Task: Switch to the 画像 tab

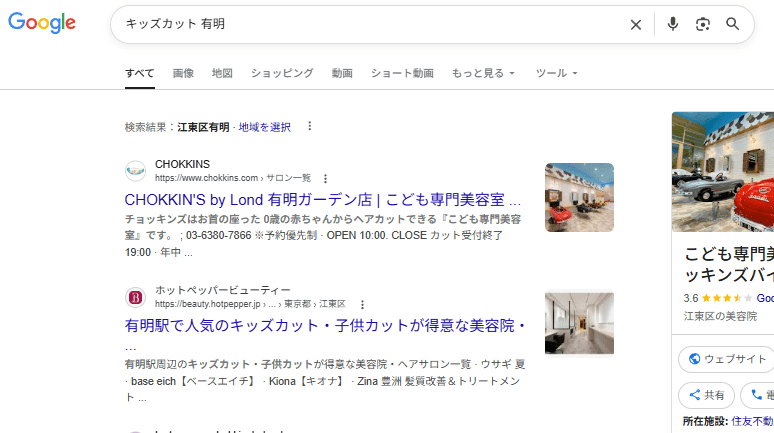Action: coord(183,73)
